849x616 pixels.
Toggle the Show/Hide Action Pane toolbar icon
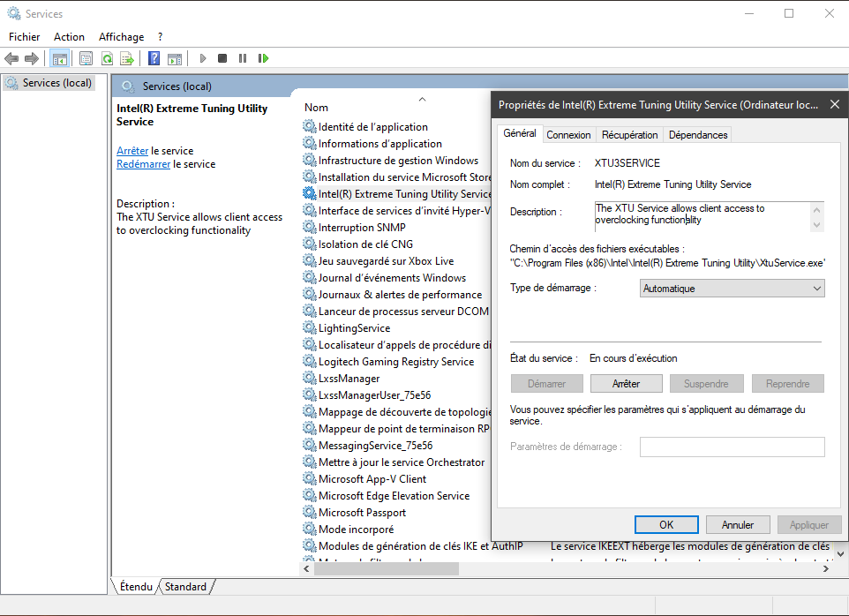point(175,58)
